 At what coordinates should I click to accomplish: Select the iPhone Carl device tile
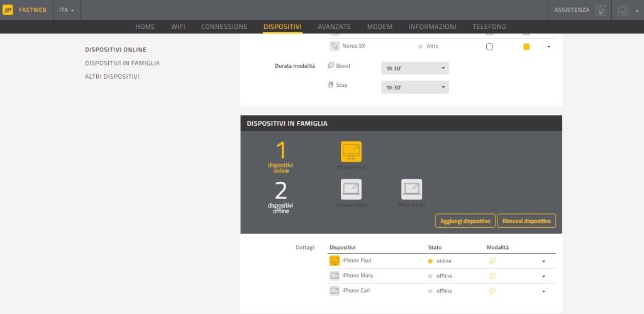click(411, 189)
